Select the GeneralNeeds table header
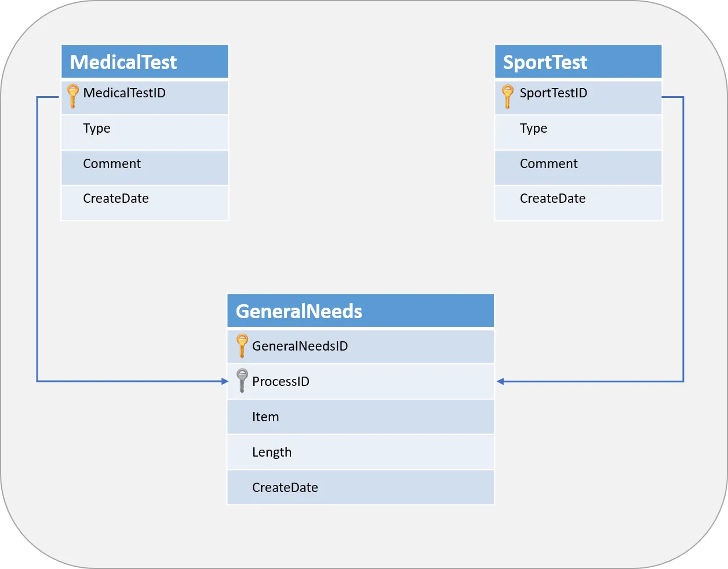Screen dimensions: 728x569 tap(360, 311)
